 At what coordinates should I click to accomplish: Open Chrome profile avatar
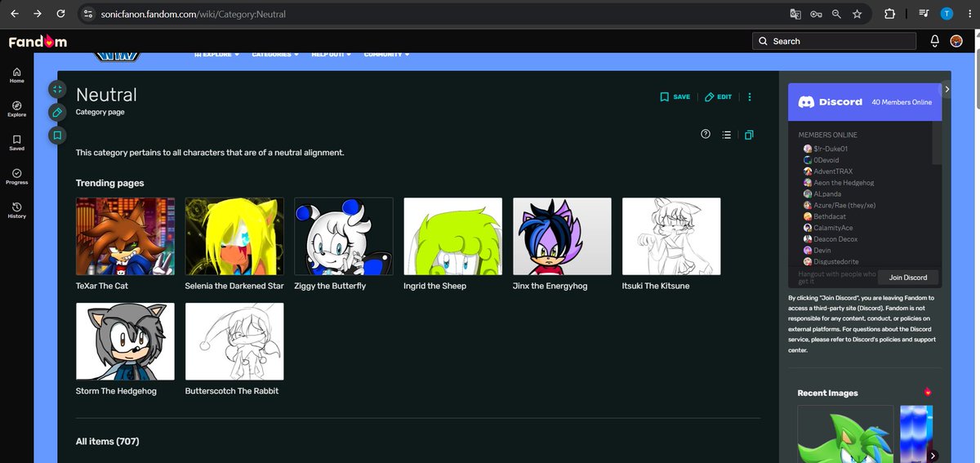947,14
